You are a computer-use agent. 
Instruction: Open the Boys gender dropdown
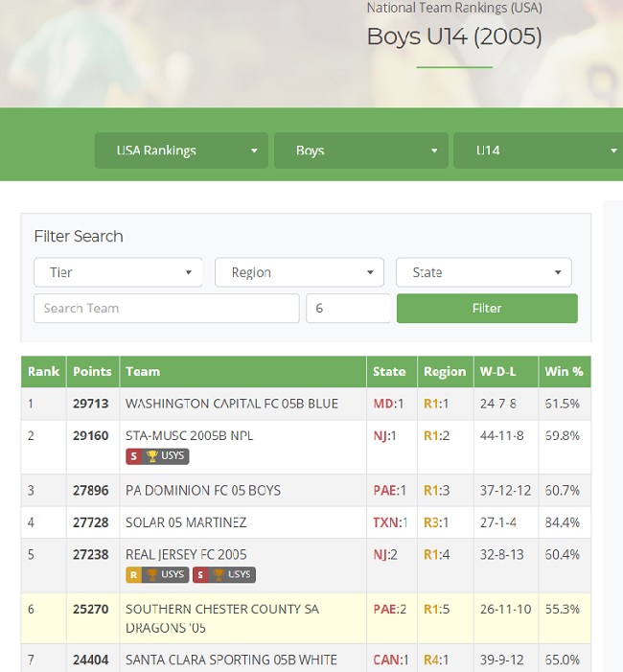point(360,151)
